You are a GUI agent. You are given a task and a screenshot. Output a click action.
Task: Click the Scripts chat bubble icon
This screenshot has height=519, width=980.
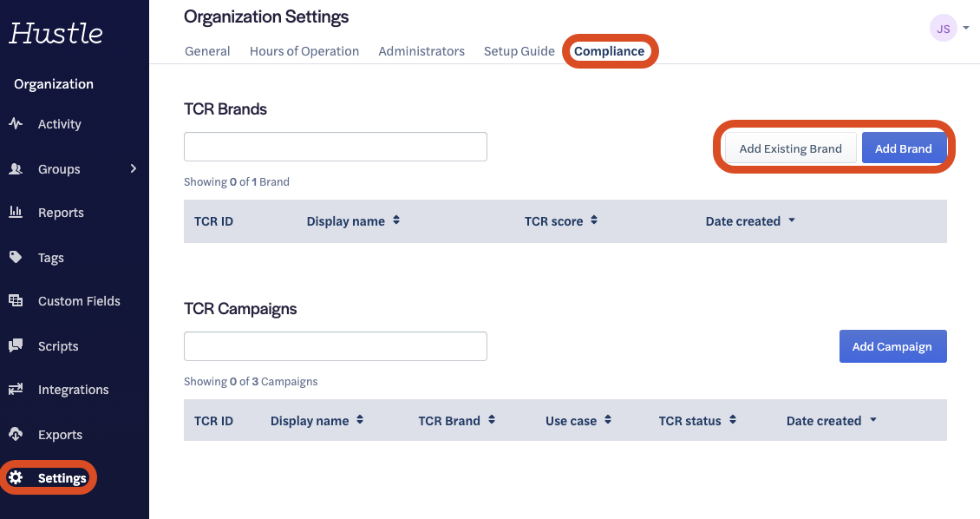click(16, 345)
